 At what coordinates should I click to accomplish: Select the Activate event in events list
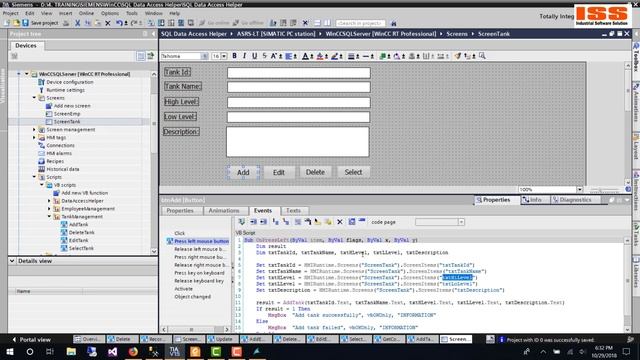coord(183,289)
